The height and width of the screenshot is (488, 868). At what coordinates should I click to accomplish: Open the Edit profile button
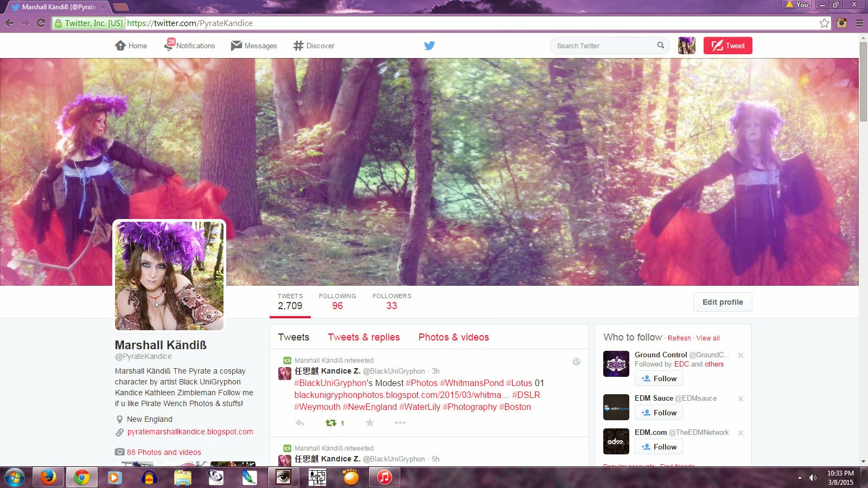coord(723,302)
